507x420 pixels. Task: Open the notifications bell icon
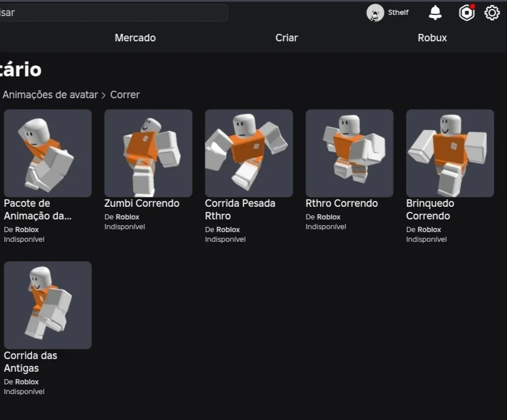[x=435, y=13]
